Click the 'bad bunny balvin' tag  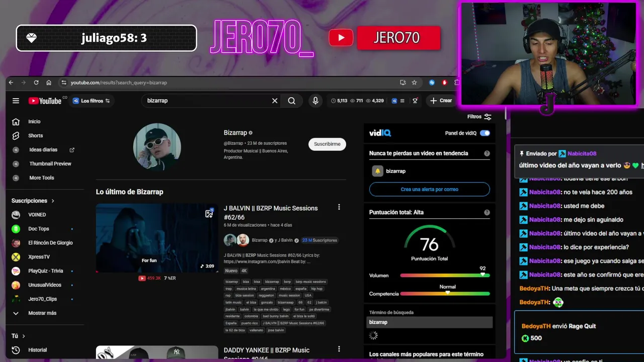(x=276, y=316)
